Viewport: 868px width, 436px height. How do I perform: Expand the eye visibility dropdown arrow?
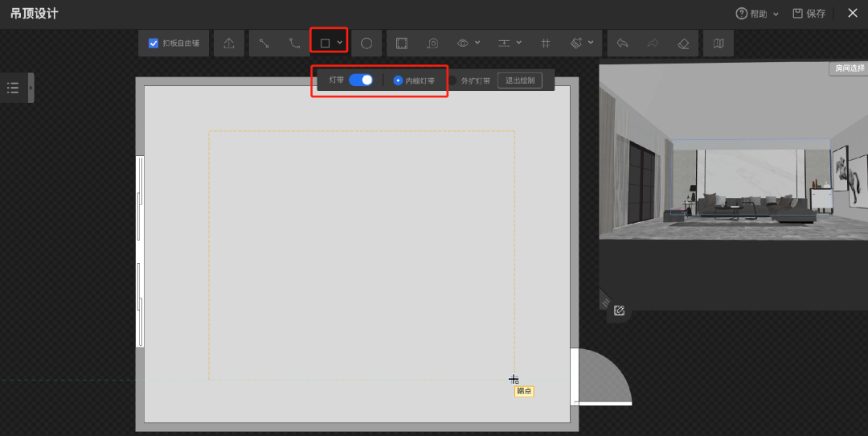(477, 43)
